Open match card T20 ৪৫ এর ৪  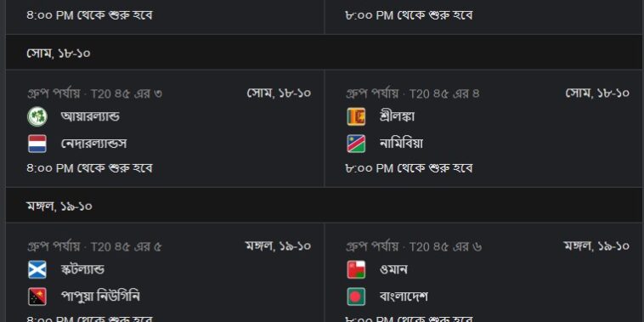[483, 128]
